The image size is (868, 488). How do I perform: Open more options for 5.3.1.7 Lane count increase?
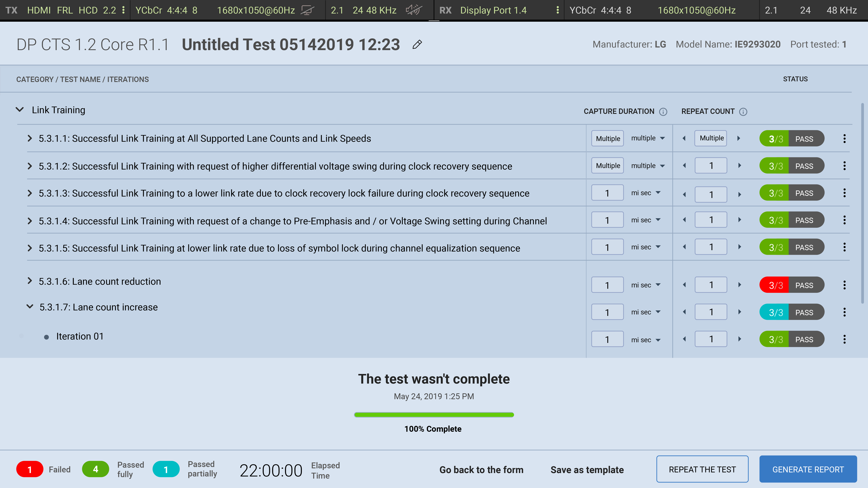[x=844, y=312]
